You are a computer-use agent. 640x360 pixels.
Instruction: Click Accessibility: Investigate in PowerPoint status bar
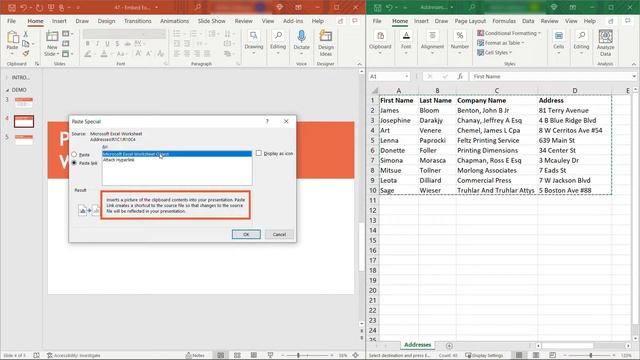[73, 356]
